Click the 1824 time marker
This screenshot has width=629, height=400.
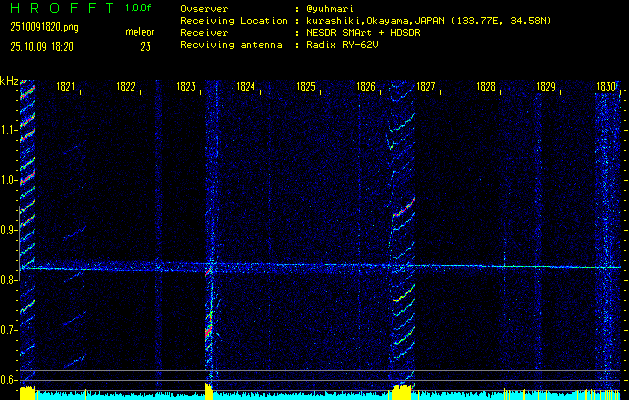(x=246, y=86)
